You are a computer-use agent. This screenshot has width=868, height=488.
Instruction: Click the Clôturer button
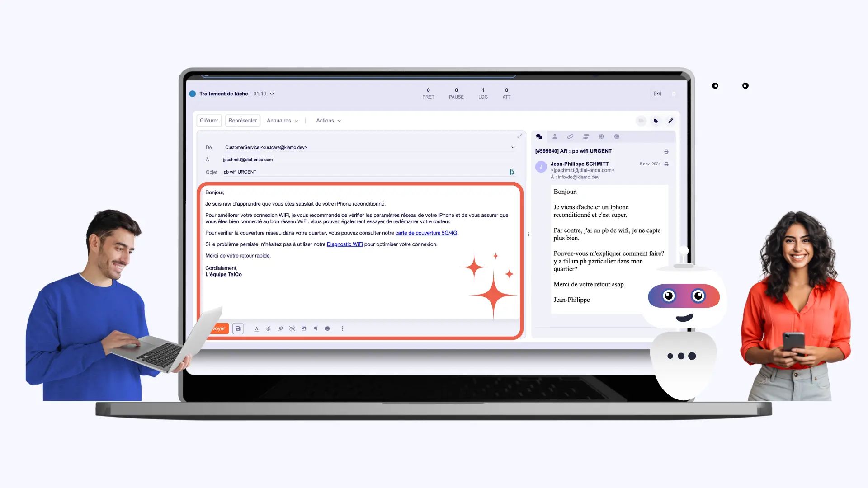209,121
